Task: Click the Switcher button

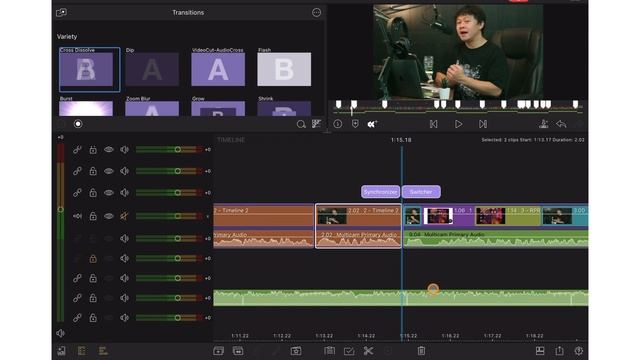Action: (x=421, y=192)
